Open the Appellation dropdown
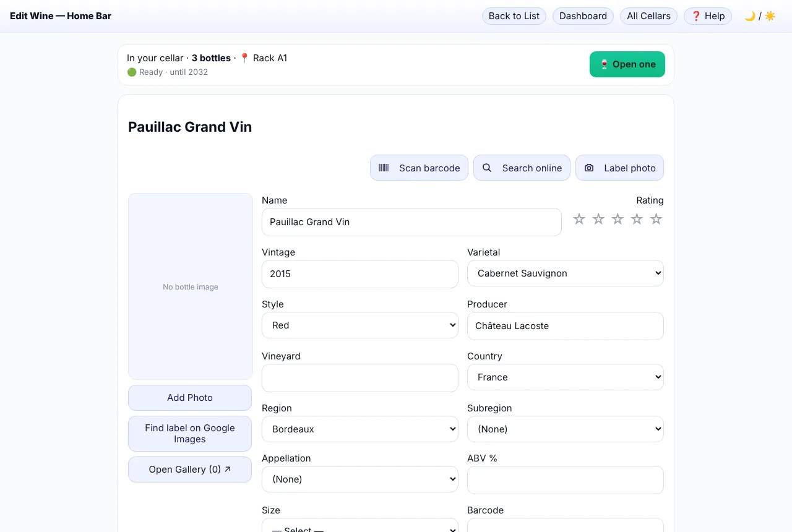The image size is (792, 532). [360, 479]
